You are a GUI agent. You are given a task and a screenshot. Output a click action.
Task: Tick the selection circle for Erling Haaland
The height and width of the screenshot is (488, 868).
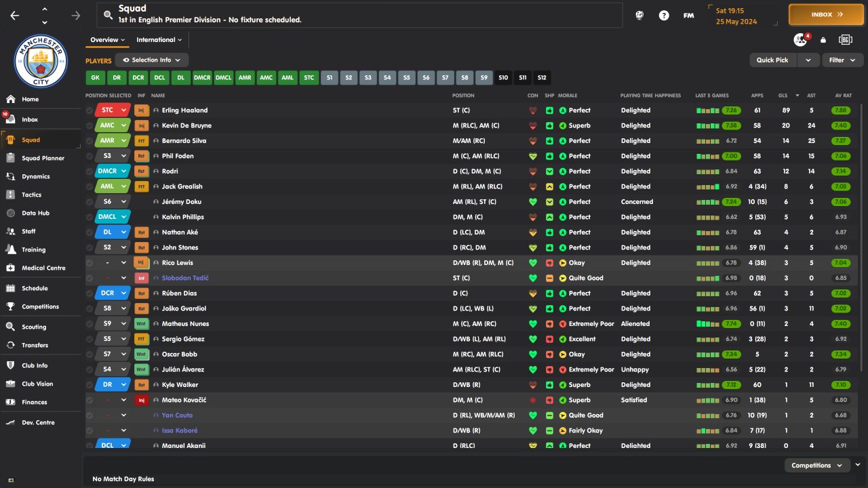pyautogui.click(x=90, y=110)
